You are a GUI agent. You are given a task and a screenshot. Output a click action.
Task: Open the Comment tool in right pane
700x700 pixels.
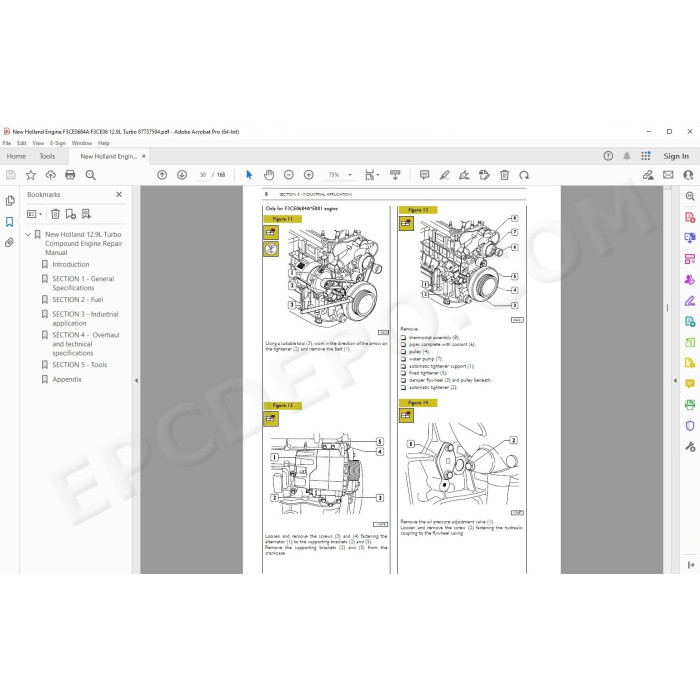point(690,384)
